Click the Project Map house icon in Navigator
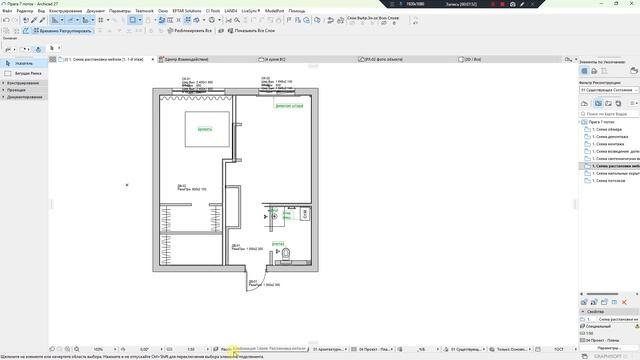This screenshot has height=360, width=640. click(584, 104)
